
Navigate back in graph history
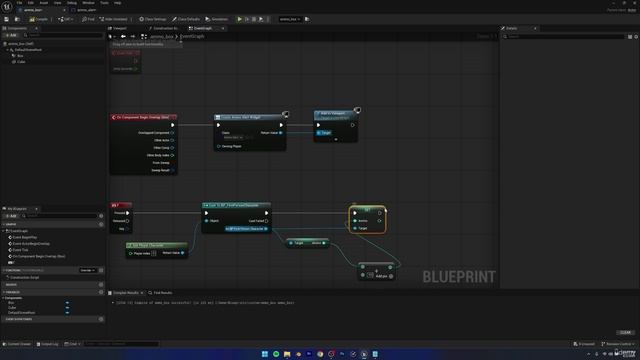tap(123, 36)
